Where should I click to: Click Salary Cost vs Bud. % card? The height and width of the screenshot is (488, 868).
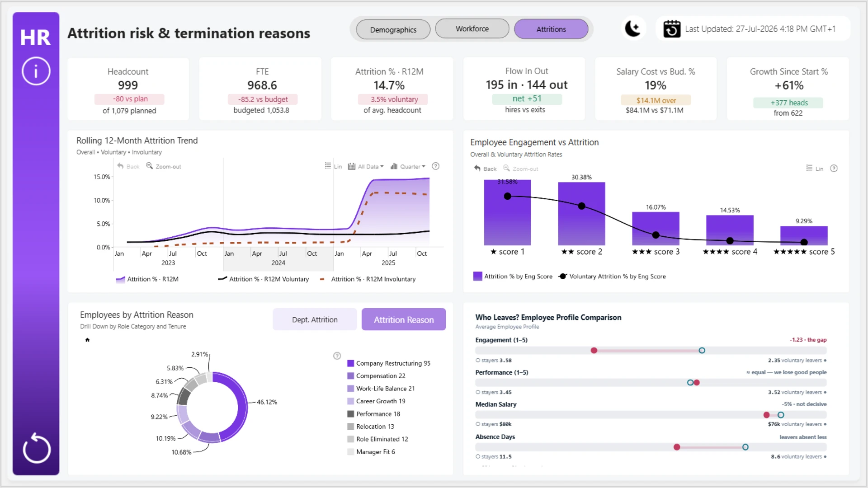point(656,89)
